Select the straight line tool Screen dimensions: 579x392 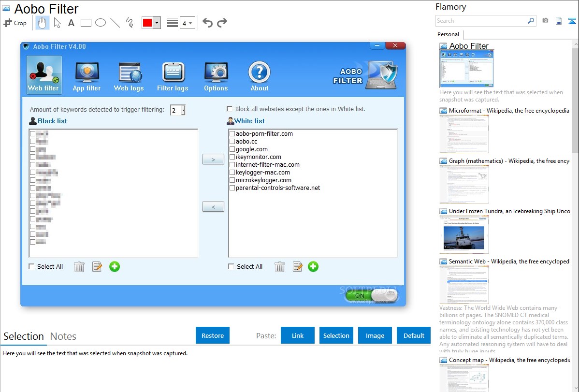pos(115,23)
